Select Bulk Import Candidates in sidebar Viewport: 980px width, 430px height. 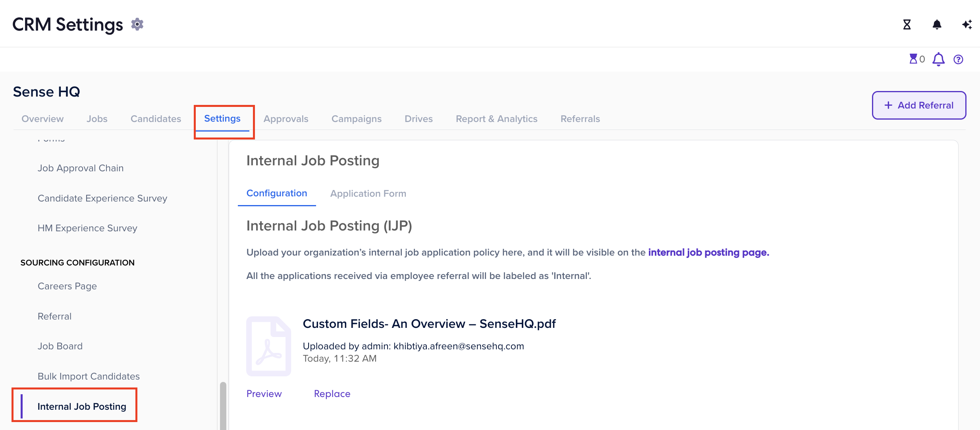coord(89,376)
